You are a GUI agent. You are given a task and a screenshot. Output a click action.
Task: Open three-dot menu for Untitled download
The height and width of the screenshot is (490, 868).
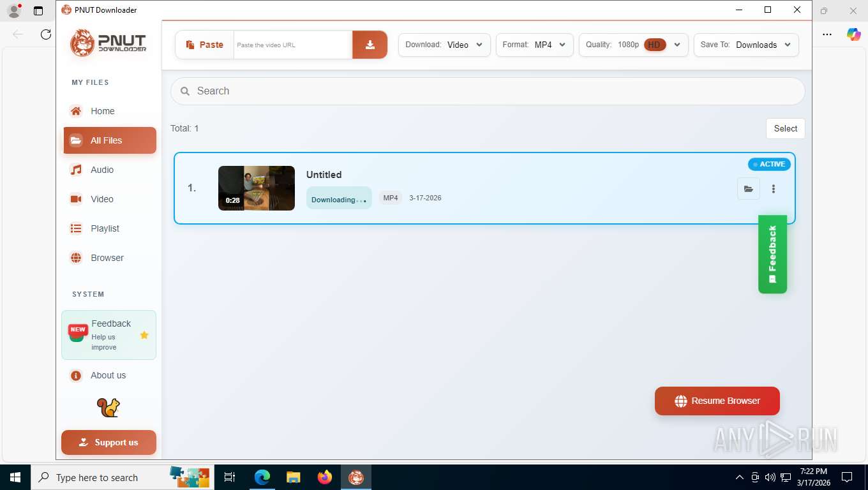(x=774, y=189)
